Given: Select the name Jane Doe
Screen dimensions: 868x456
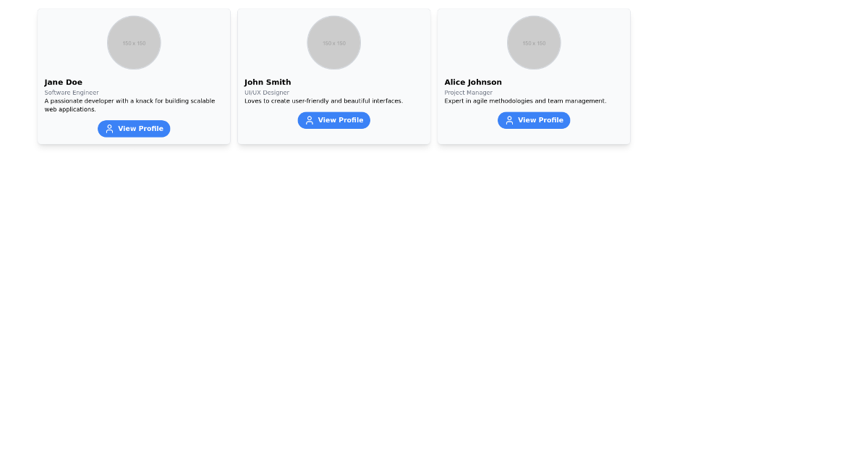Looking at the screenshot, I should click(x=64, y=82).
